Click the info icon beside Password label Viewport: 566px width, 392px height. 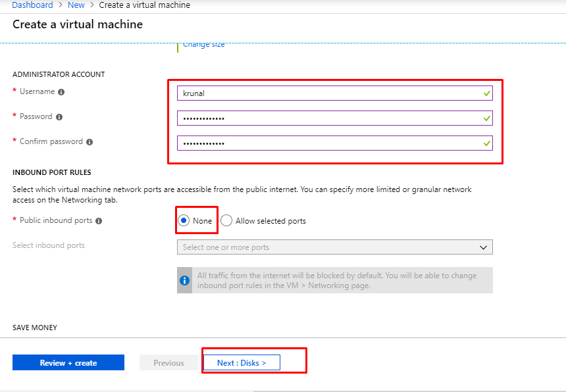tap(59, 117)
